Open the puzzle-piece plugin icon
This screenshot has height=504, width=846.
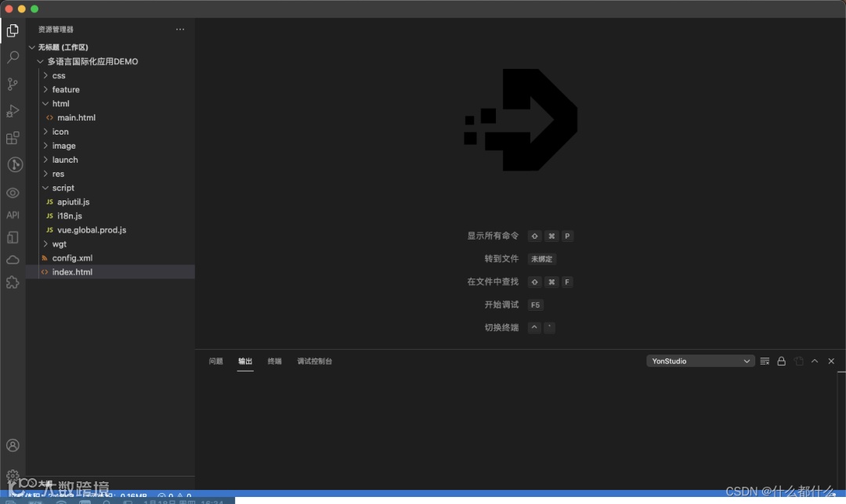tap(13, 283)
